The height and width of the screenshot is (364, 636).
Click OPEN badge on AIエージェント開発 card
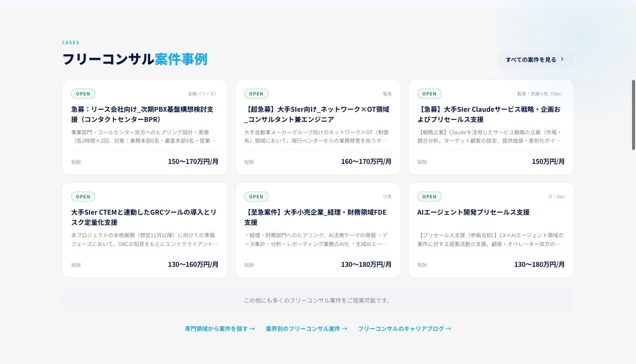click(429, 197)
